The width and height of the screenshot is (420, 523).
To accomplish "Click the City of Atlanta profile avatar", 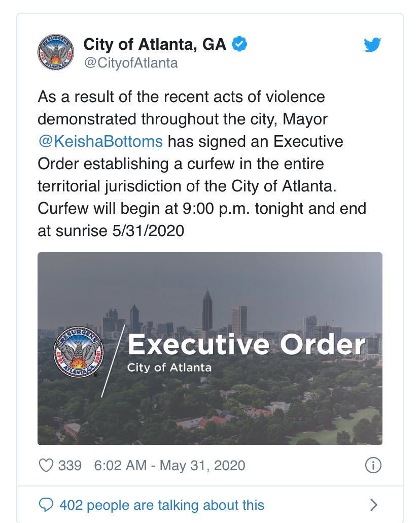I will point(57,53).
